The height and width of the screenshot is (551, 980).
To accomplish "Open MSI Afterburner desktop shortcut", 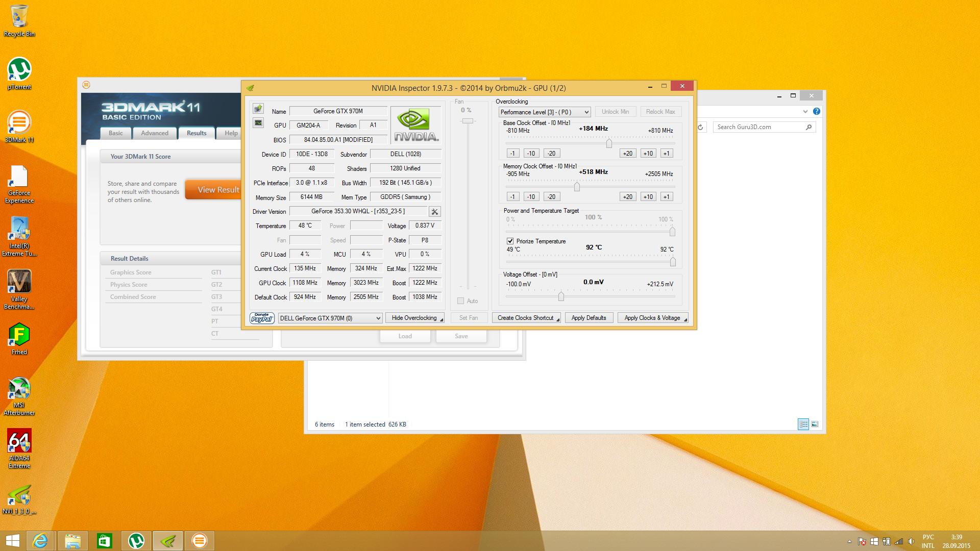I will coord(19,396).
